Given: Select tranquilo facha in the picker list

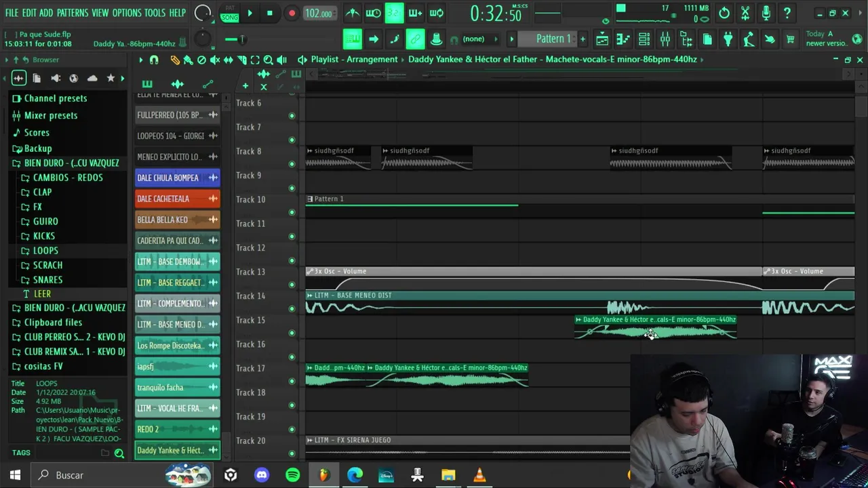Looking at the screenshot, I should [177, 387].
